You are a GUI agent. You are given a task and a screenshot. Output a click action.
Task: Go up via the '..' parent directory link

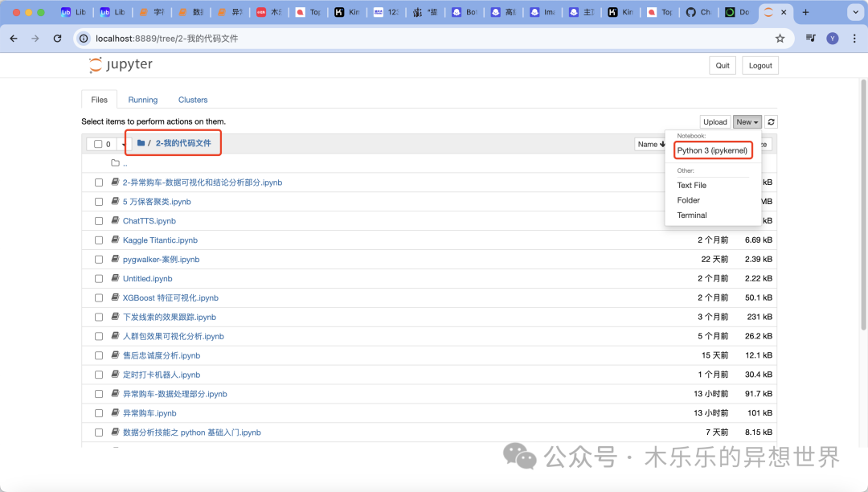pyautogui.click(x=125, y=163)
